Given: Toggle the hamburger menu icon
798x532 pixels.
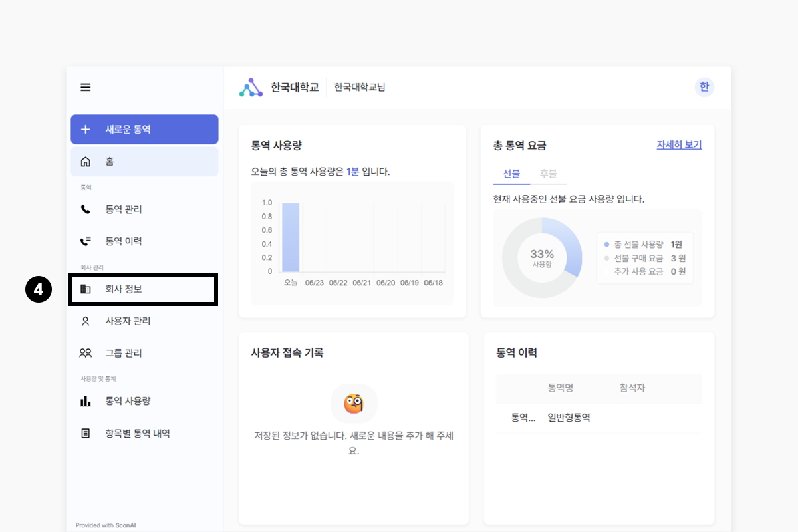Looking at the screenshot, I should pyautogui.click(x=86, y=87).
